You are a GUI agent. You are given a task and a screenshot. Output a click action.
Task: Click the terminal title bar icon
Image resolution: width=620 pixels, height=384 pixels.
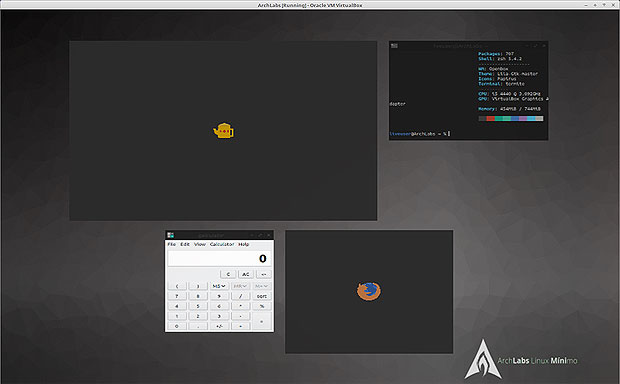coord(394,46)
